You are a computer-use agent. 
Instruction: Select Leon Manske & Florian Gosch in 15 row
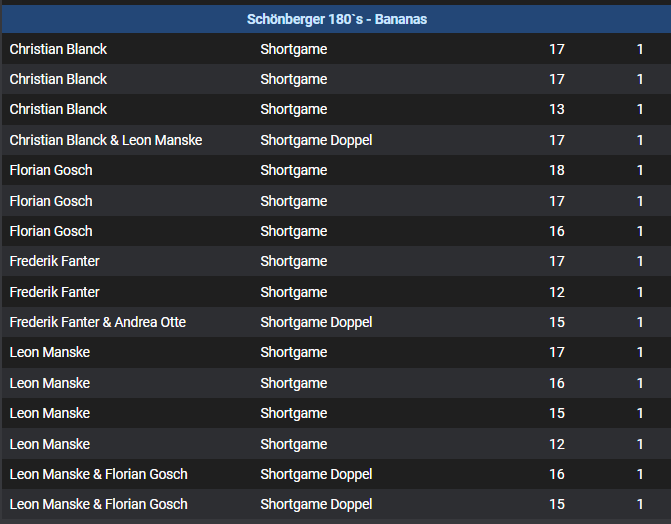pyautogui.click(x=99, y=504)
